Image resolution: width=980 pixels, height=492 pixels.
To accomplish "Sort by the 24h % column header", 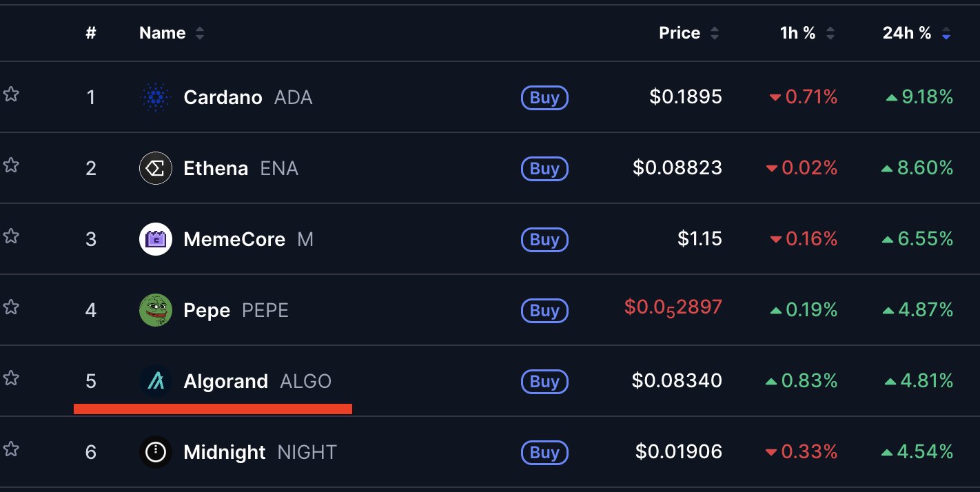I will click(x=917, y=33).
